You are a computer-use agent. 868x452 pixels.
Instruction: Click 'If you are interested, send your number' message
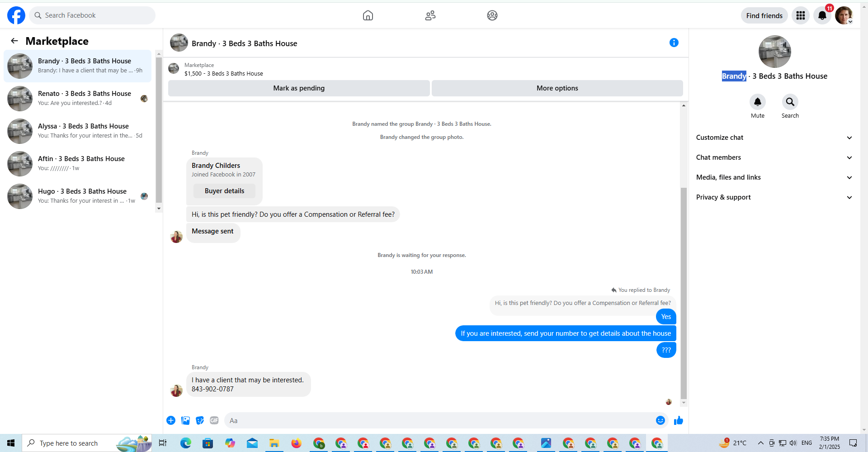[x=566, y=333]
